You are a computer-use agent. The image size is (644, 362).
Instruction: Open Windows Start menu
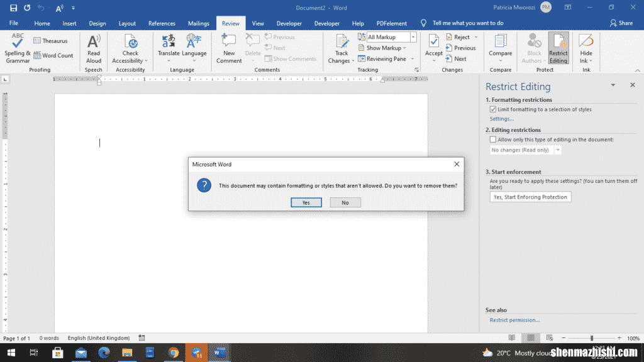point(11,353)
